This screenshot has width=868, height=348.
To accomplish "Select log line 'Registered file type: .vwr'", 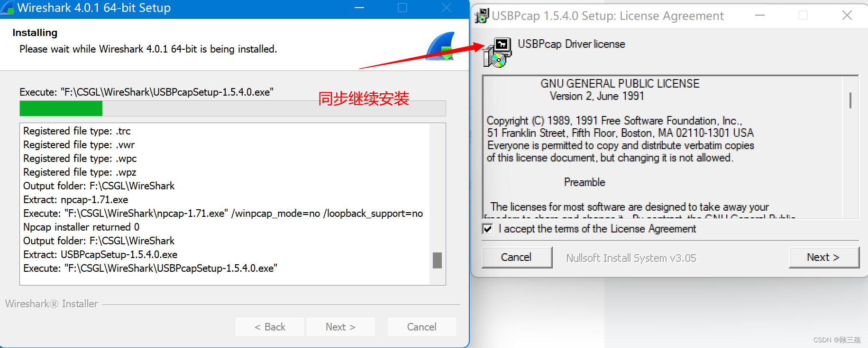I will pos(79,145).
